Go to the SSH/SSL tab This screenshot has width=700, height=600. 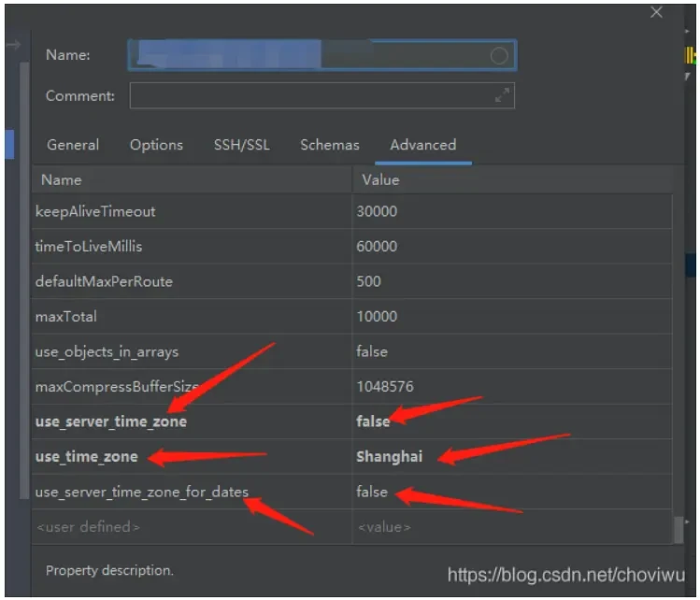[x=241, y=145]
